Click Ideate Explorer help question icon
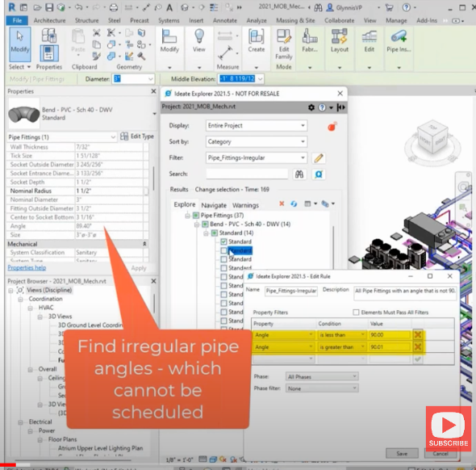Viewport: 476px width, 470px height. pyautogui.click(x=322, y=107)
